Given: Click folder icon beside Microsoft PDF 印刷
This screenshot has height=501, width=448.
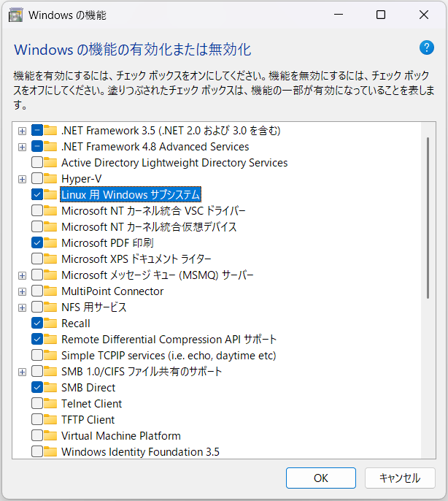Looking at the screenshot, I should [50, 242].
